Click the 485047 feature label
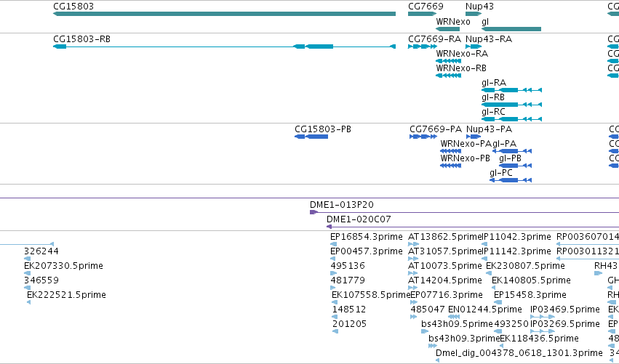This screenshot has height=364, width=619. [428, 310]
